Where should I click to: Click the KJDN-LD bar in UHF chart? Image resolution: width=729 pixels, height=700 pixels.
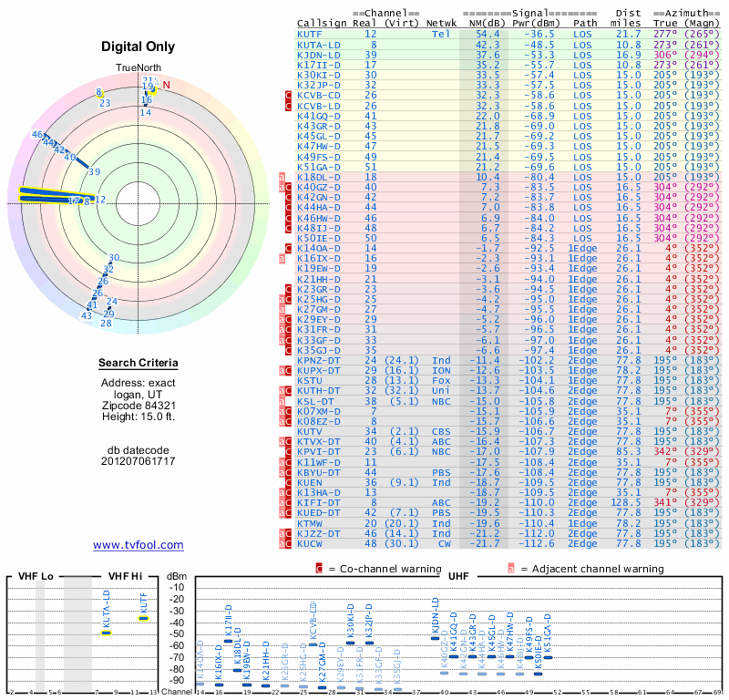click(x=436, y=638)
